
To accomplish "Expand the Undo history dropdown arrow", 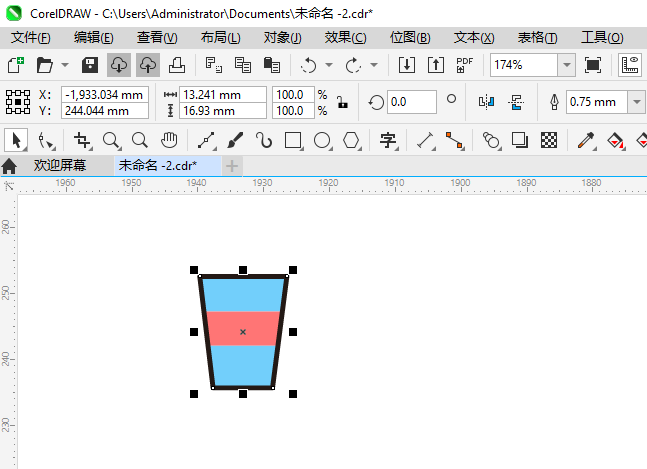I will pos(329,65).
